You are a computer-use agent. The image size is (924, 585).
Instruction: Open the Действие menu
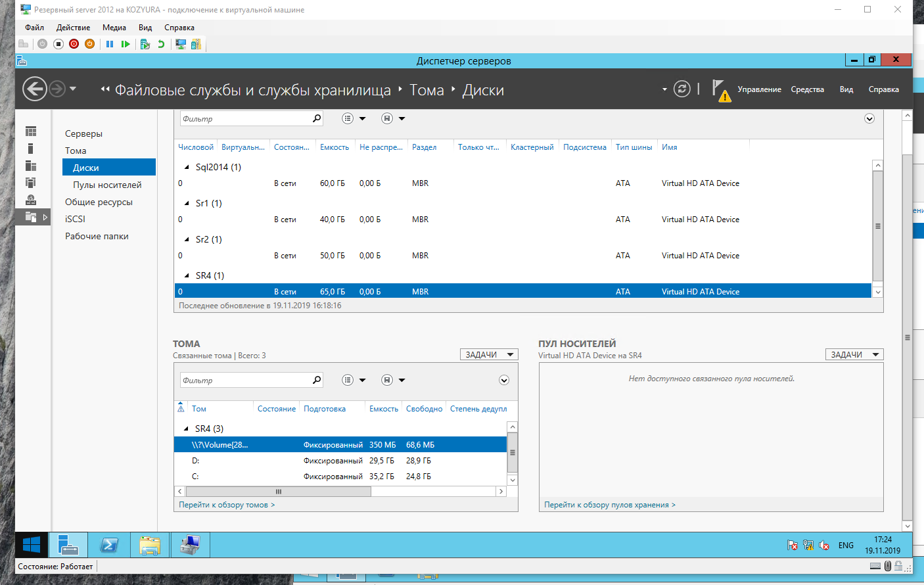pyautogui.click(x=73, y=28)
